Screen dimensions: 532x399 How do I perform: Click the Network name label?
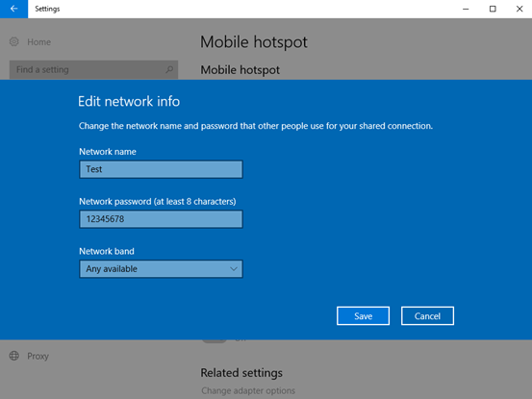[x=108, y=152]
